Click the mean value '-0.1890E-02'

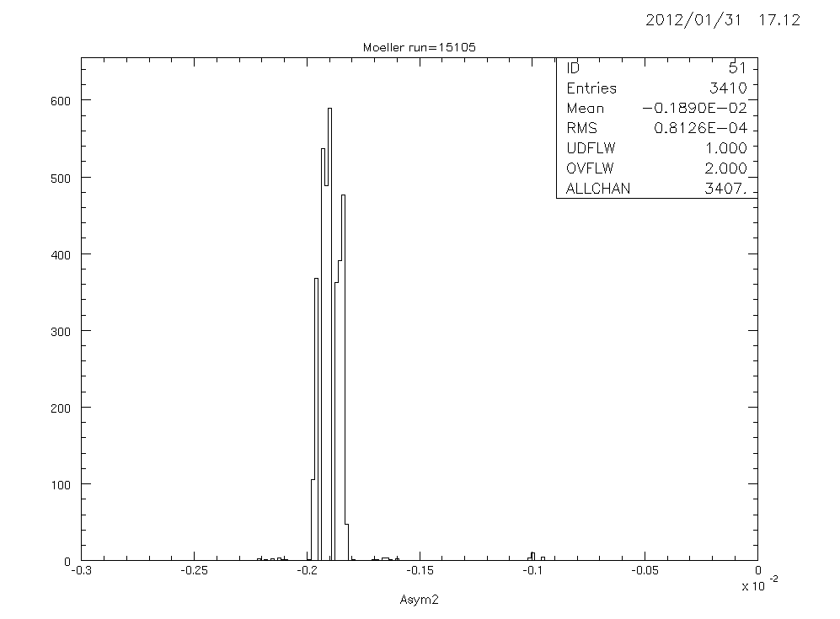click(694, 108)
